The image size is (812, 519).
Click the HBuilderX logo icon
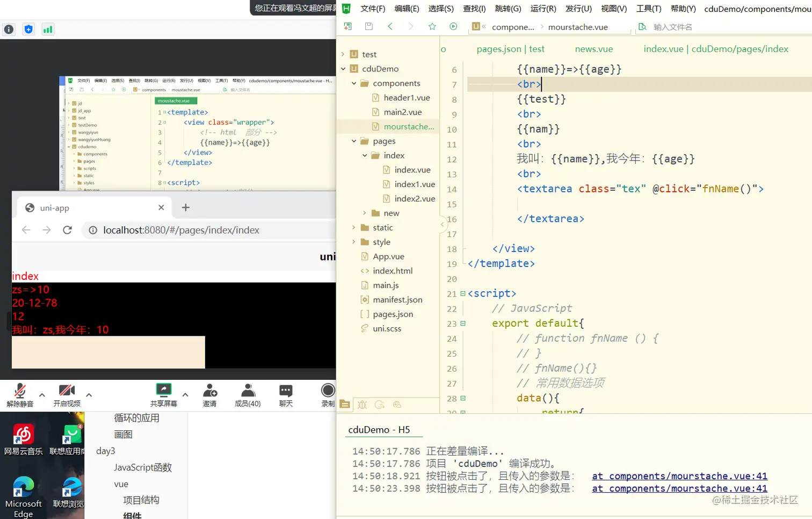[x=346, y=8]
